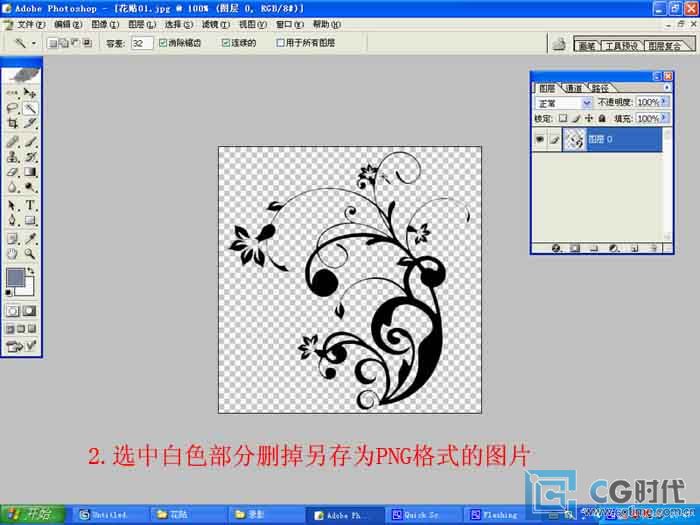Toggle the contiguous checkbox in options bar
This screenshot has height=525, width=700.
[226, 43]
